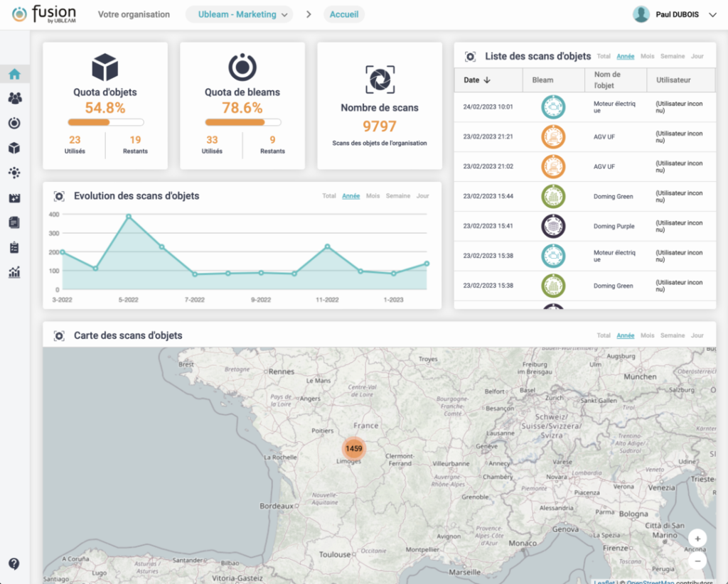
Task: Open the statistics chart icon in the sidebar
Action: tap(14, 272)
